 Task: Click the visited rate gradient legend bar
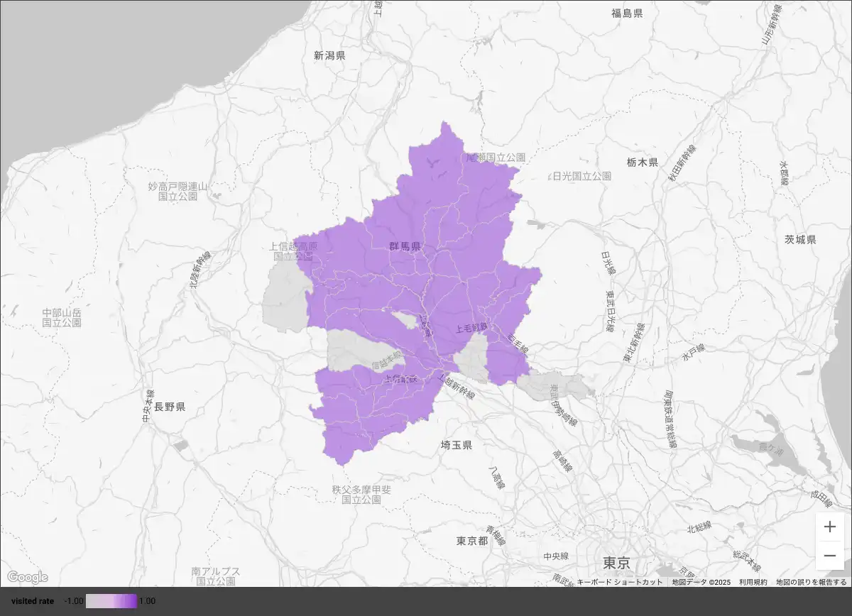click(111, 601)
